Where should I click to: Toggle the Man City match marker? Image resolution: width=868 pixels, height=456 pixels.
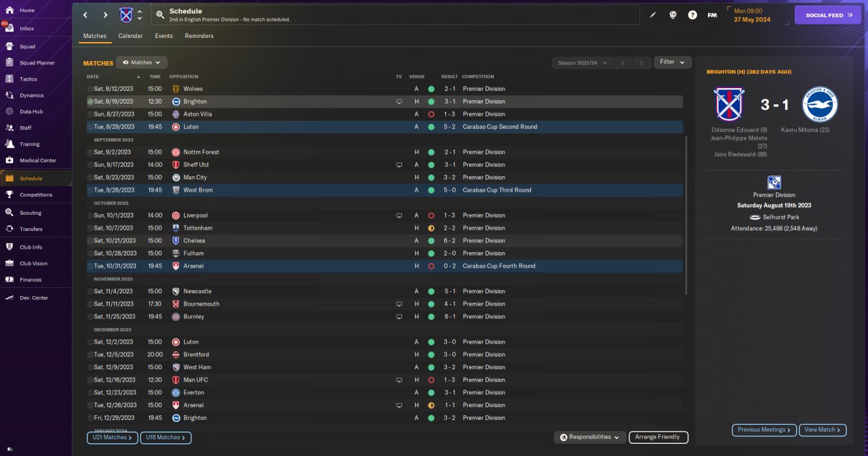(90, 178)
